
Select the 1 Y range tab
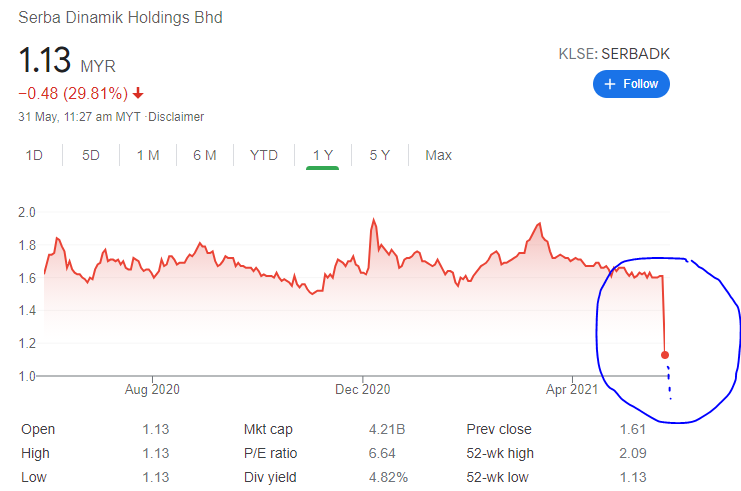(323, 155)
